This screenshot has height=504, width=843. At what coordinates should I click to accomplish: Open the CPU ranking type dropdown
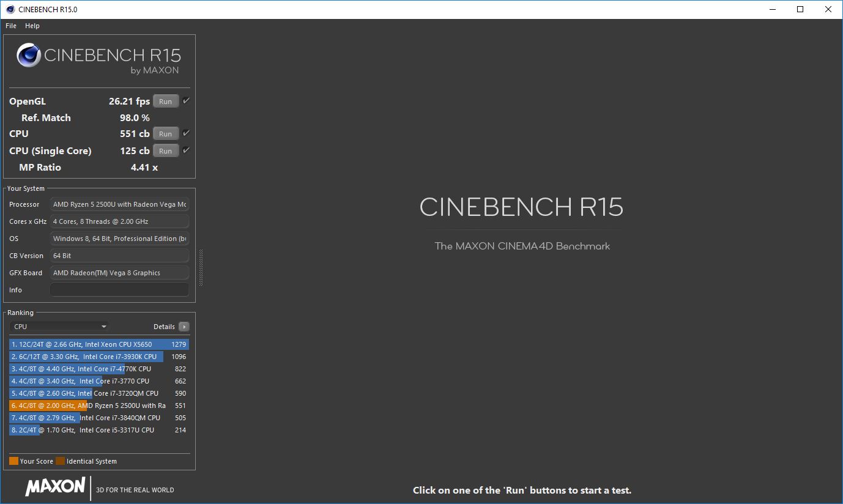(x=59, y=327)
